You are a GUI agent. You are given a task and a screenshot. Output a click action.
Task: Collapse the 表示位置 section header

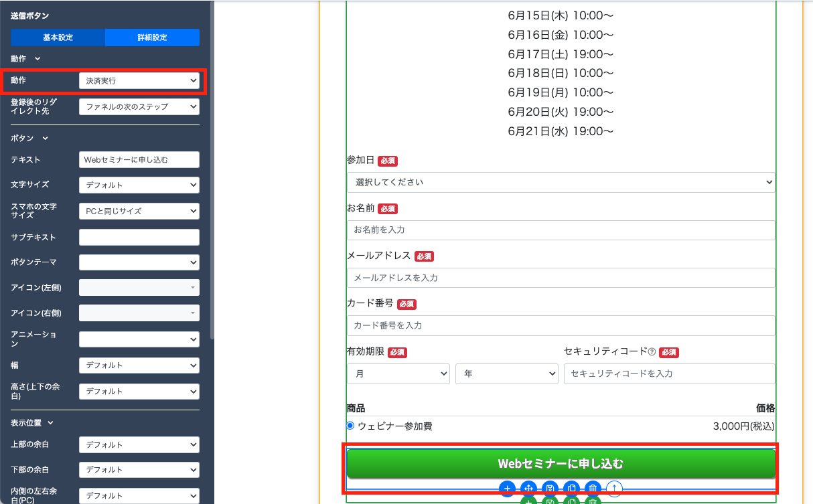32,423
